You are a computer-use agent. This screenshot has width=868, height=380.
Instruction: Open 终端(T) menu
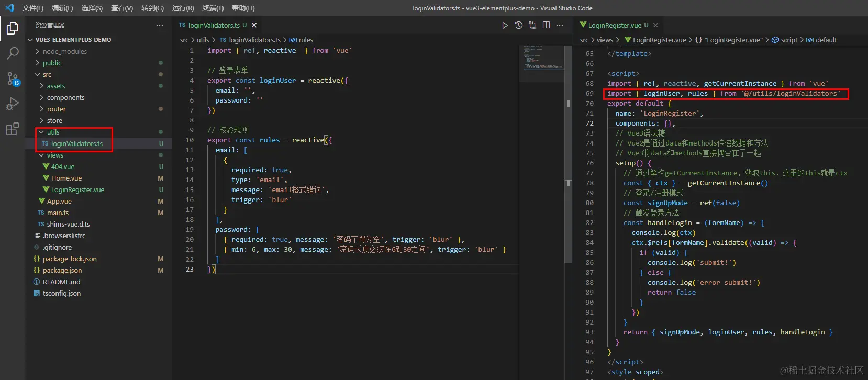click(213, 8)
